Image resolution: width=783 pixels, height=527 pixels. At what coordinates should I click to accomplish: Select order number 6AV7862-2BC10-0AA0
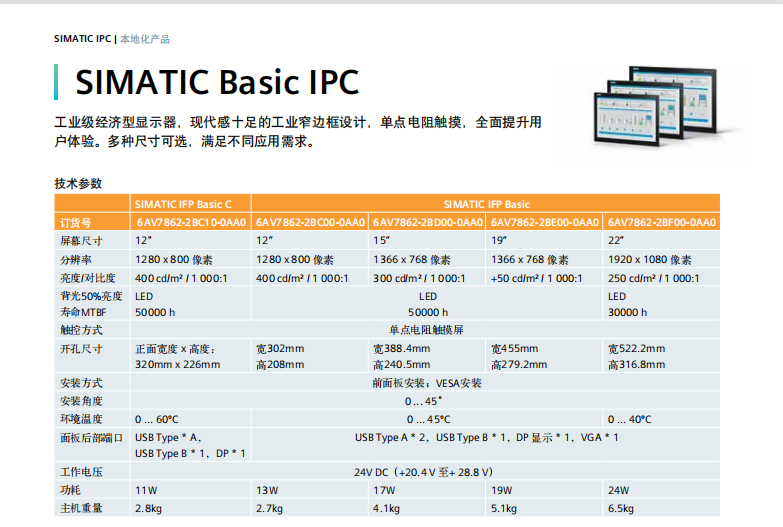191,222
